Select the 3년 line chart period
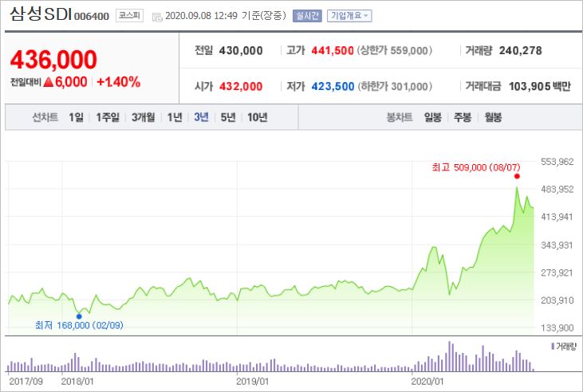Viewport: 583px width, 392px height. click(201, 117)
